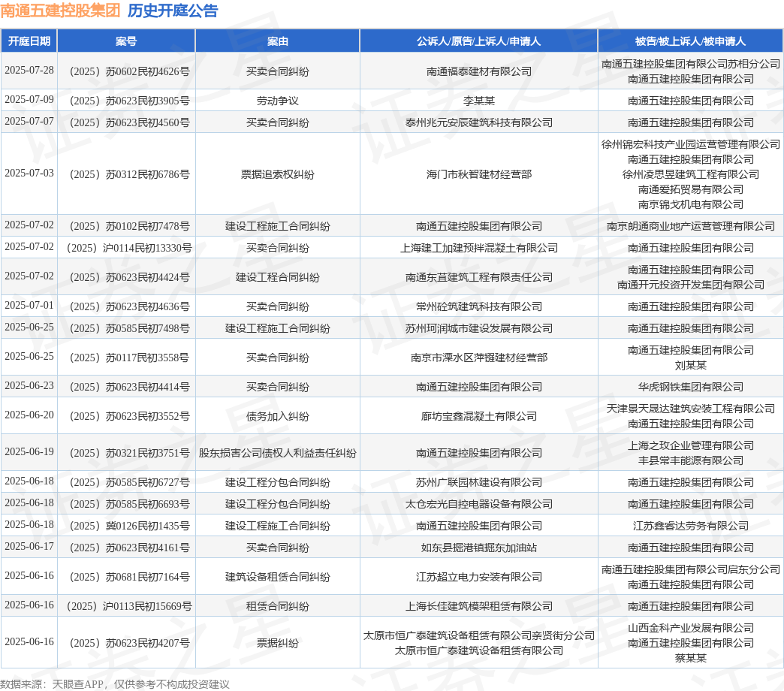The image size is (784, 691).
Task: Open case （2025）苏0312民初6786号
Action: click(126, 174)
